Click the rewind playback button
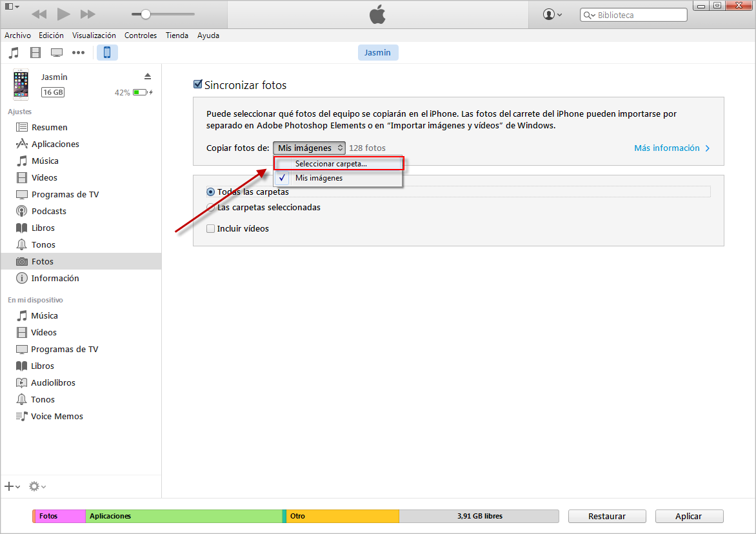This screenshot has height=534, width=756. click(x=39, y=14)
